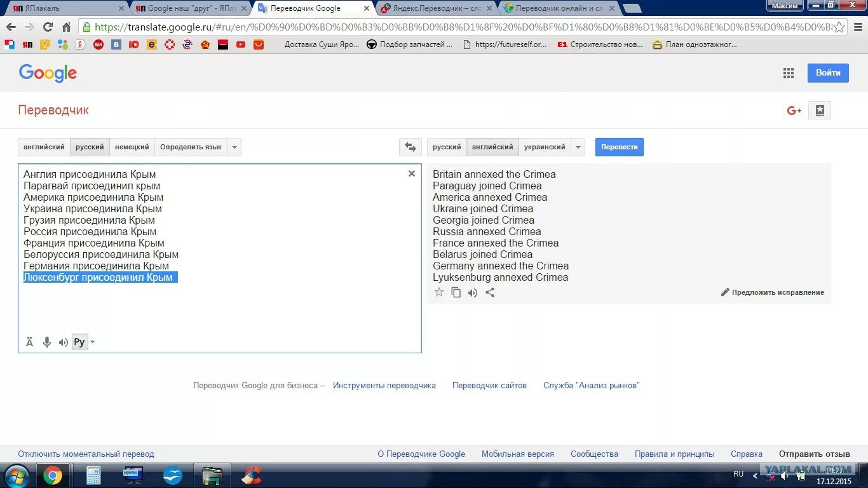Viewport: 868px width, 488px height.
Task: Open План одноэтажног... bookmark
Action: (695, 44)
